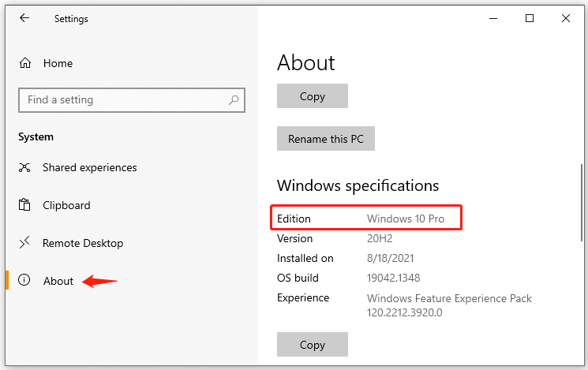Focus the Find a setting search box
Image resolution: width=588 pixels, height=370 pixels.
click(x=132, y=100)
